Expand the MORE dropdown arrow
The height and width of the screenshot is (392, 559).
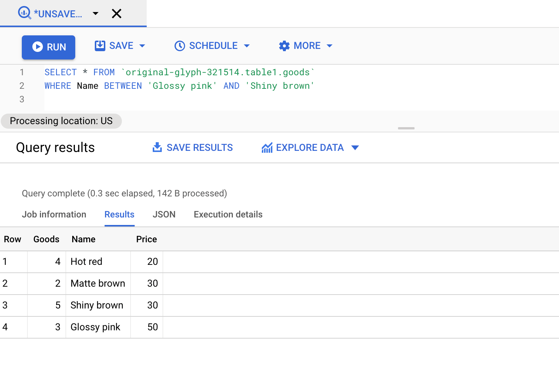coord(330,46)
